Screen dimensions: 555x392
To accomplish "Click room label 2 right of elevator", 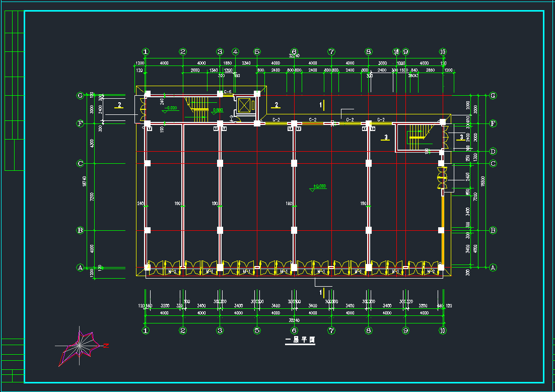I will point(276,105).
